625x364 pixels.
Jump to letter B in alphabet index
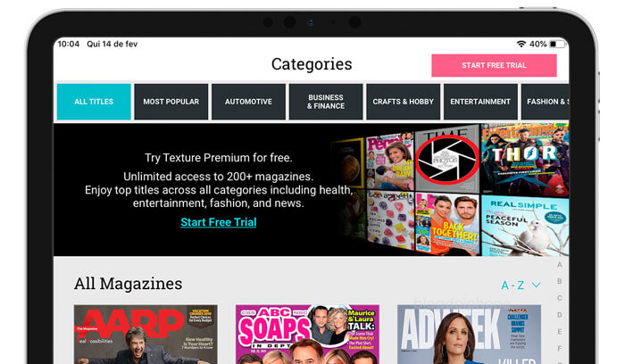560,281
